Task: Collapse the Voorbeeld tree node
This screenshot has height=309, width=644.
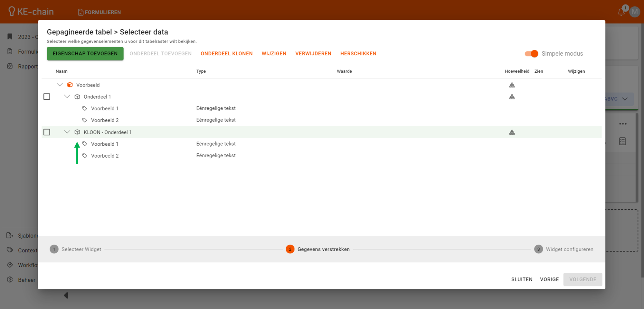Action: tap(60, 85)
